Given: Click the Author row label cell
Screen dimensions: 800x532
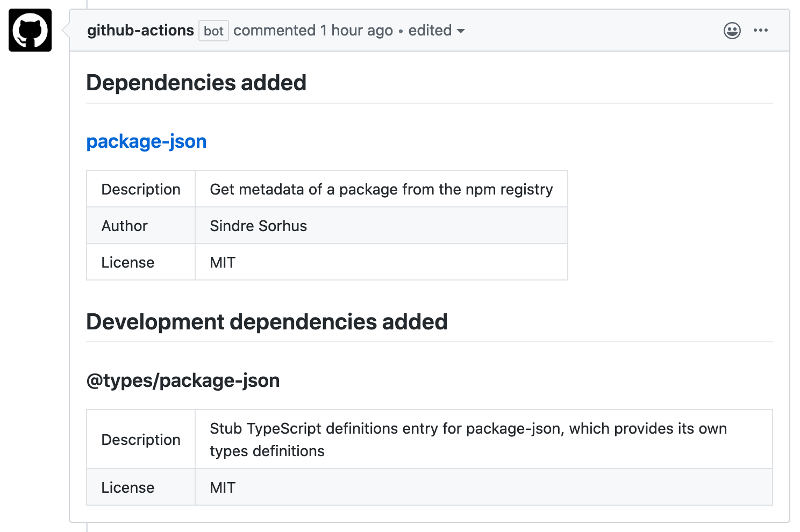Looking at the screenshot, I should pyautogui.click(x=125, y=226).
